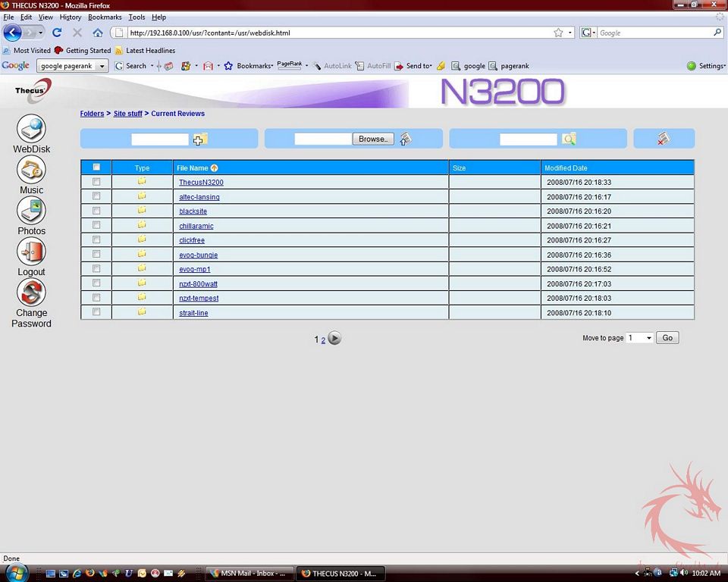Image resolution: width=728 pixels, height=582 pixels.
Task: Open the evog-mp1 folder link
Action: (x=195, y=269)
